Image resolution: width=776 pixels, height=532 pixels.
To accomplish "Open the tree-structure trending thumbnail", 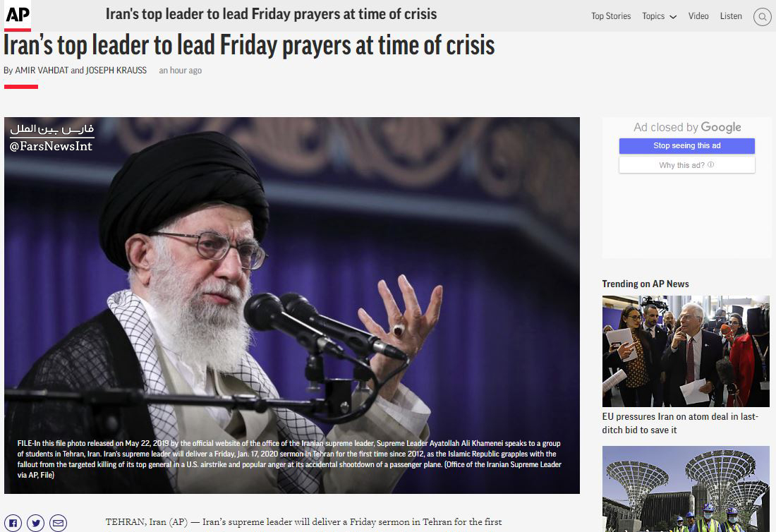I will (686, 489).
